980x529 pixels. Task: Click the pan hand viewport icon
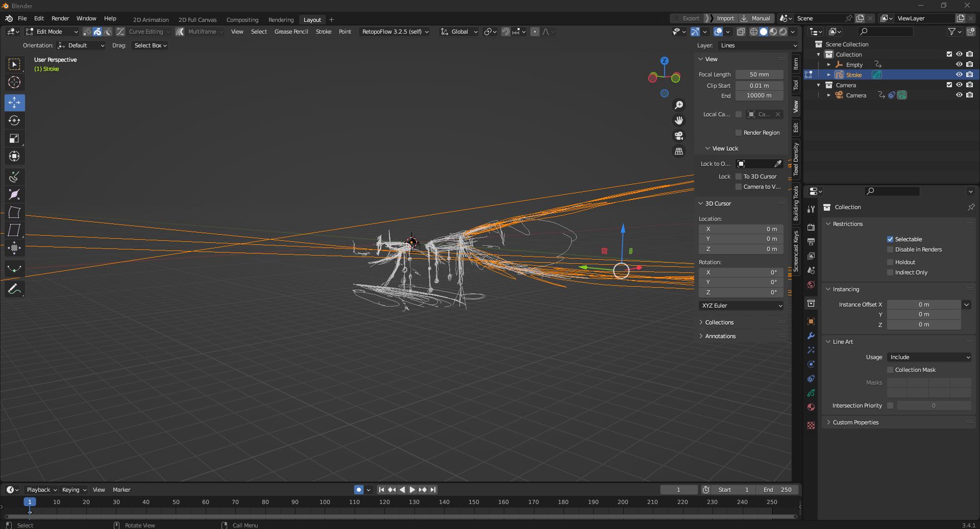[679, 120]
